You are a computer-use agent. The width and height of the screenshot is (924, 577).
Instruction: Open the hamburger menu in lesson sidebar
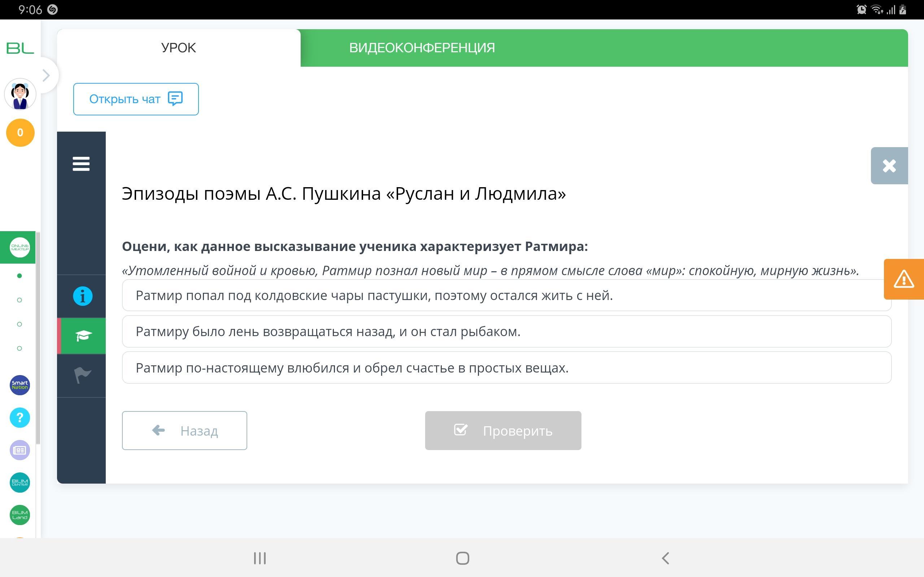(x=81, y=164)
